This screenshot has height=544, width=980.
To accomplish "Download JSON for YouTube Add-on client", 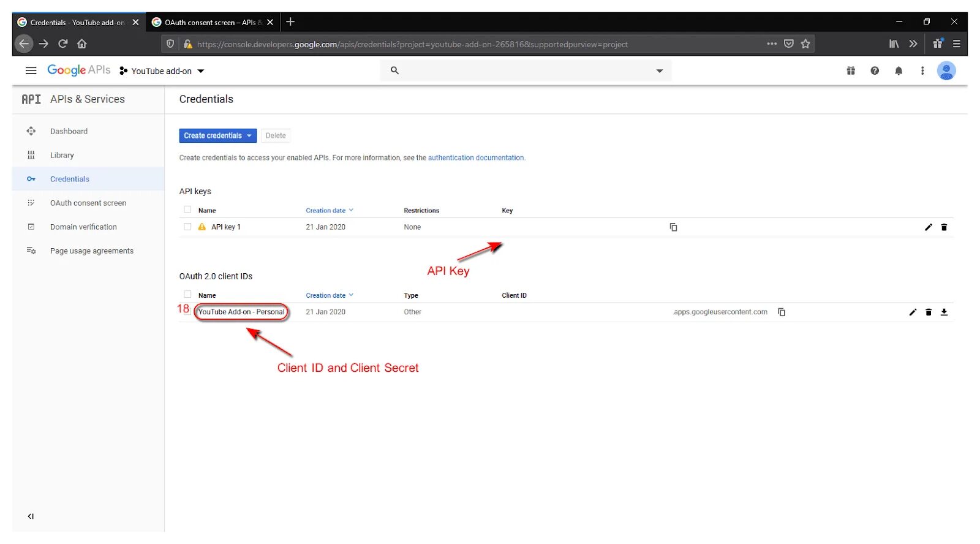I will (944, 312).
